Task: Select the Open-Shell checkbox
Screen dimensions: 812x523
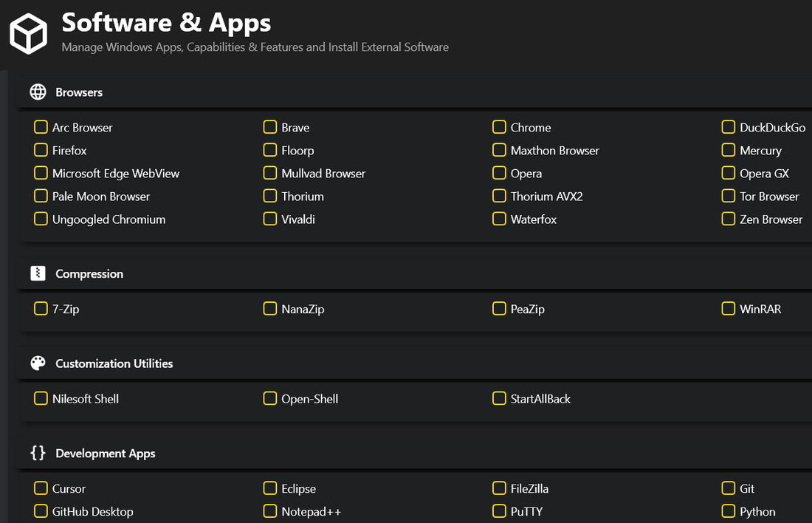Action: tap(269, 398)
